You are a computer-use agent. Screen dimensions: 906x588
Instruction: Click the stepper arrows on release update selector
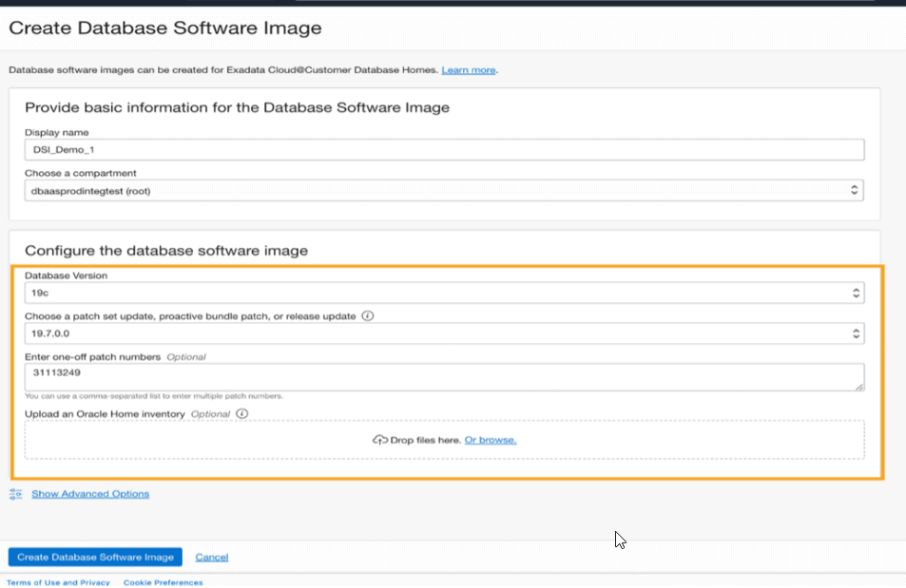click(x=855, y=332)
